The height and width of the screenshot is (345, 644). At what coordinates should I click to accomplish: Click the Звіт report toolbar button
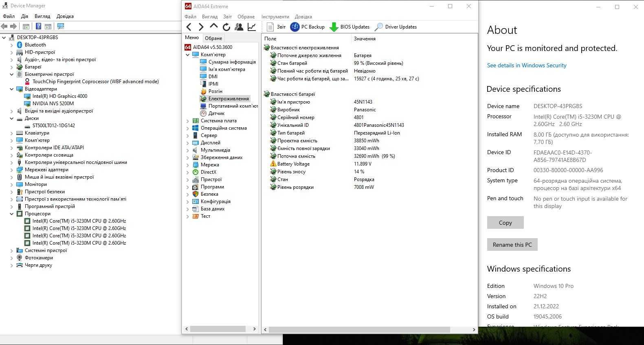276,27
